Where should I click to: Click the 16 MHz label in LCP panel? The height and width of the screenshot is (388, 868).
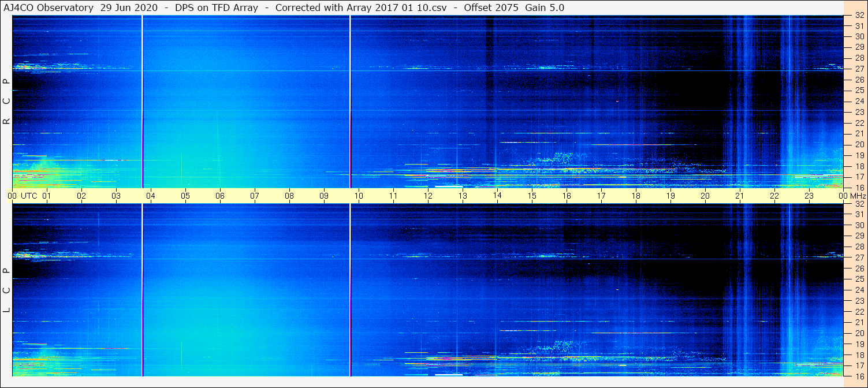point(859,376)
